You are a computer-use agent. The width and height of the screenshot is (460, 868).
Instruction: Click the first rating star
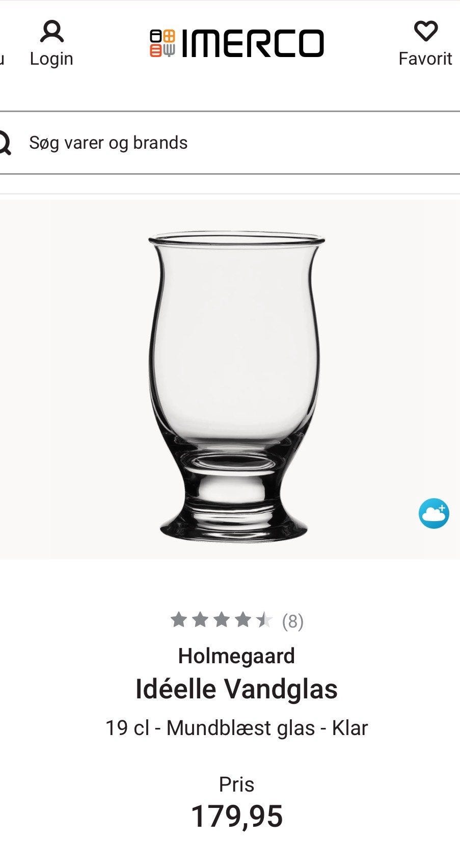(x=178, y=620)
